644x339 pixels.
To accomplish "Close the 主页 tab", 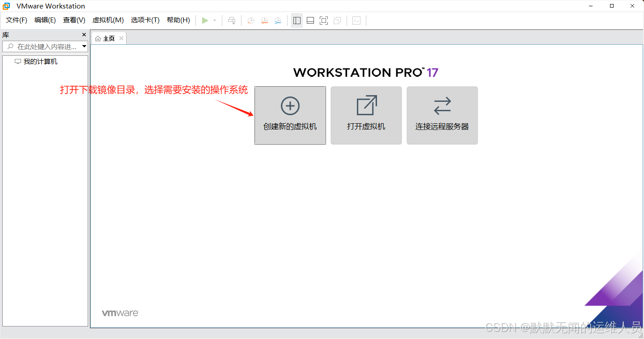I will coord(121,38).
